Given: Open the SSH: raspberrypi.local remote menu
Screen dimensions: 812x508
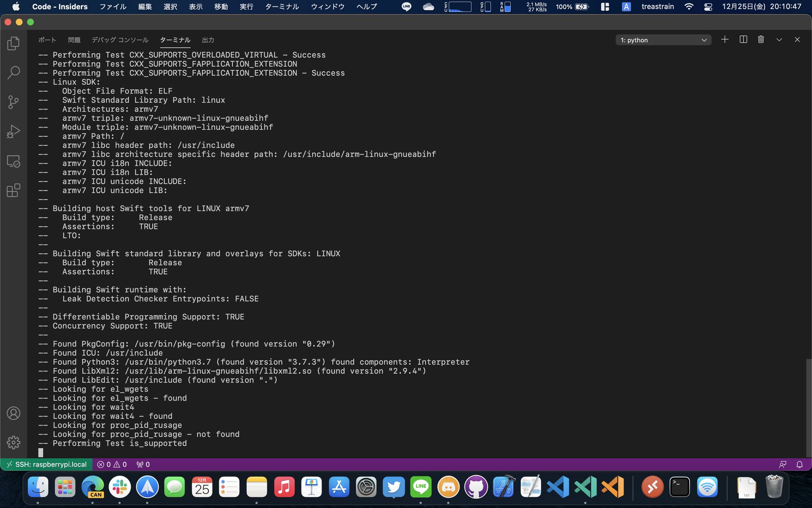Looking at the screenshot, I should (x=46, y=464).
